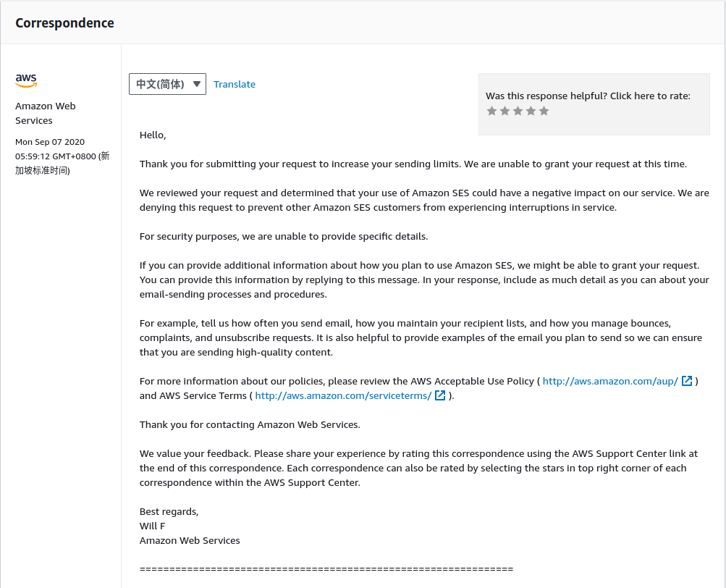Click the Amazon Web Services sender name
Screen dimensions: 726x588
coord(45,113)
